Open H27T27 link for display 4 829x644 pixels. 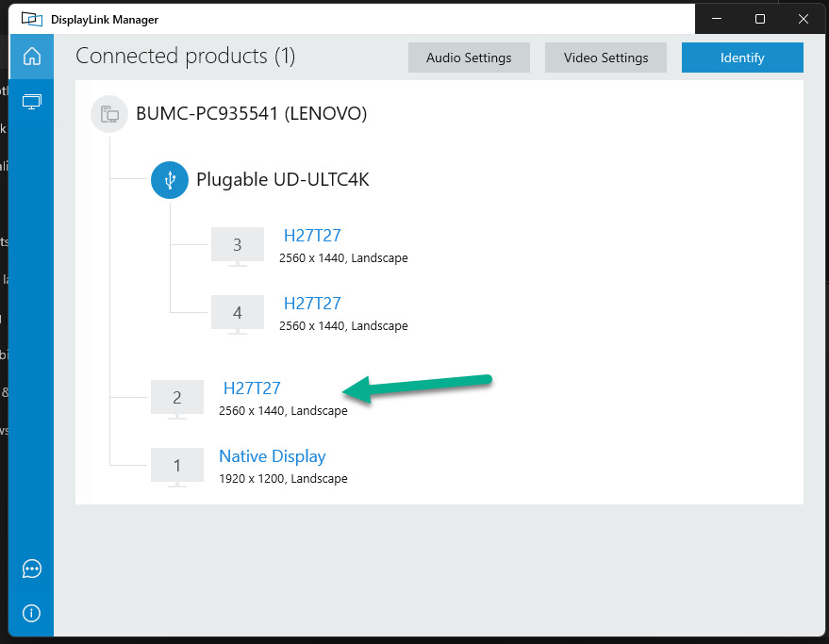coord(312,304)
